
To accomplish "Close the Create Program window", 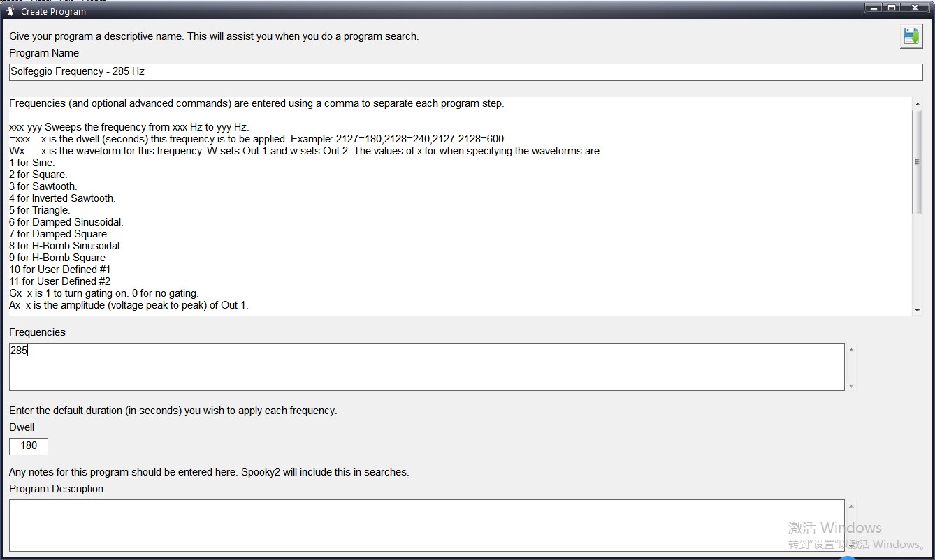I will pyautogui.click(x=915, y=8).
